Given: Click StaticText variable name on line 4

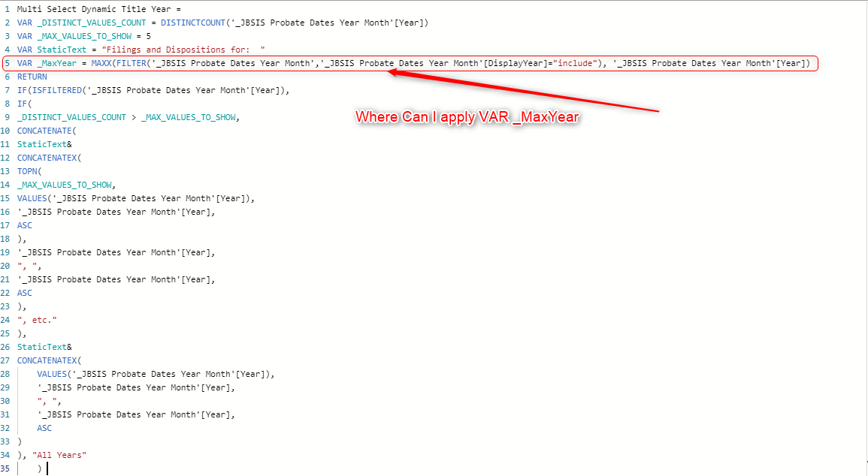Looking at the screenshot, I should [62, 50].
